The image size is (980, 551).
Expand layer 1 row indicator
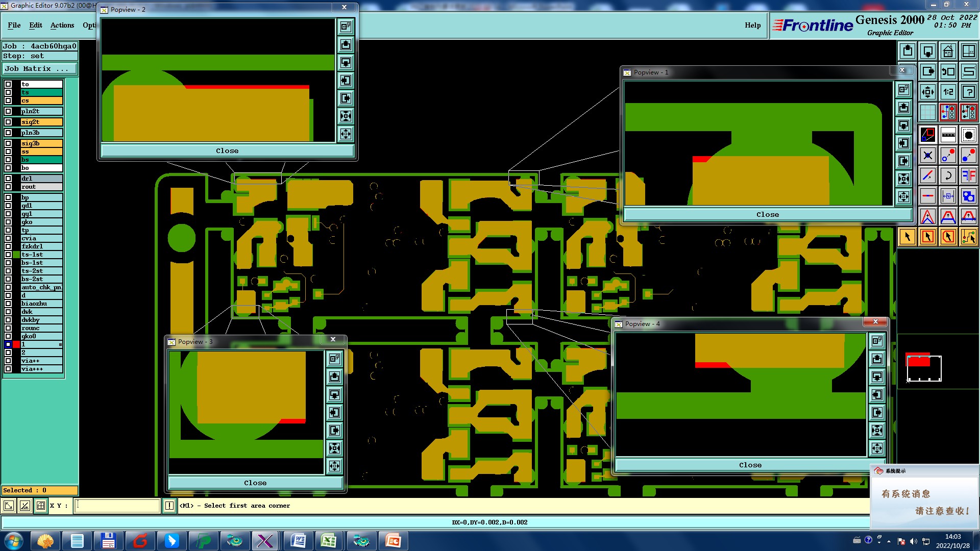(60, 345)
